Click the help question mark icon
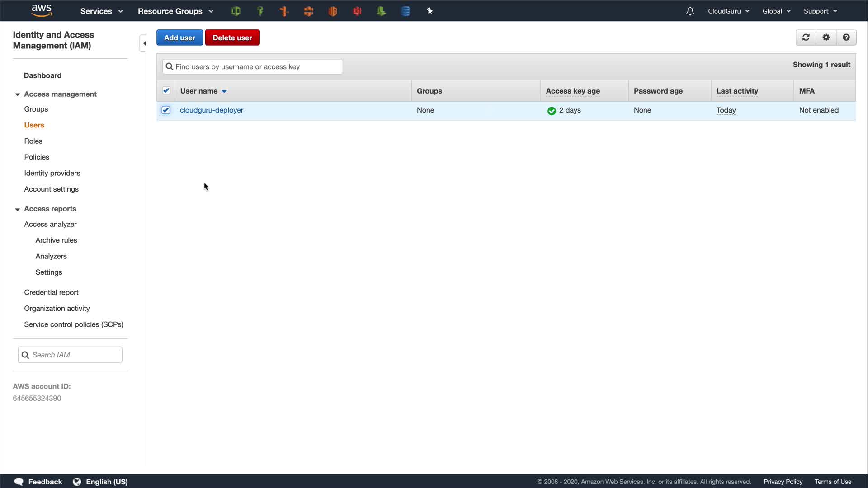The width and height of the screenshot is (868, 488). pos(846,38)
